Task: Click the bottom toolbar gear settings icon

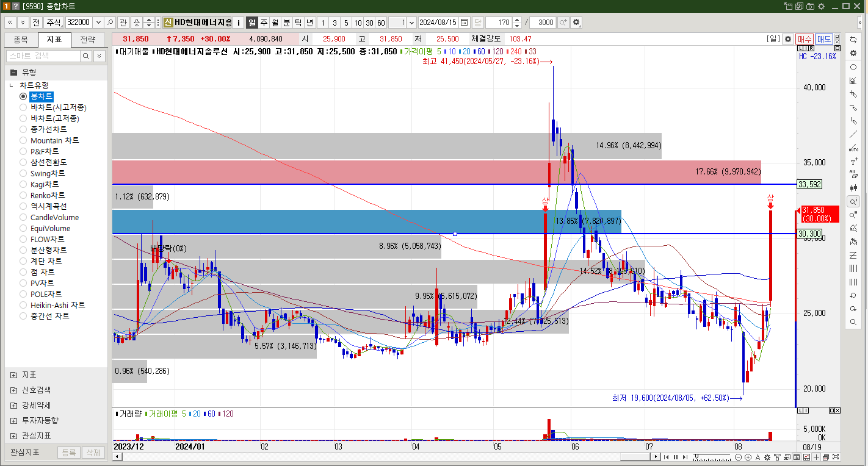Action: coord(767,457)
